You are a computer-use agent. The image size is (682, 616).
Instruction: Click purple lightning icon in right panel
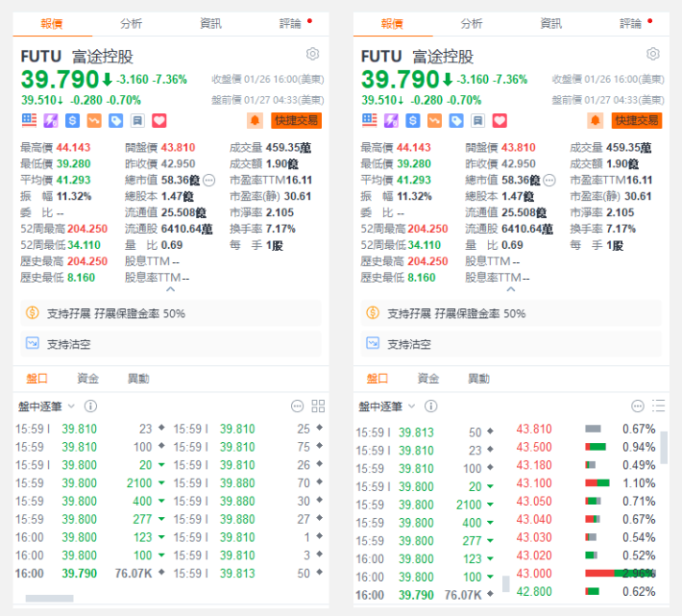tap(392, 120)
